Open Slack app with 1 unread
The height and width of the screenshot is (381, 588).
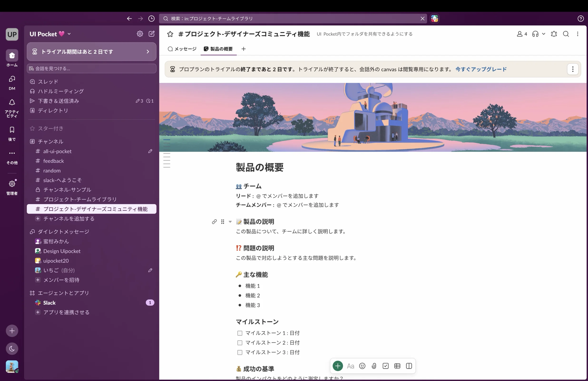tap(91, 303)
